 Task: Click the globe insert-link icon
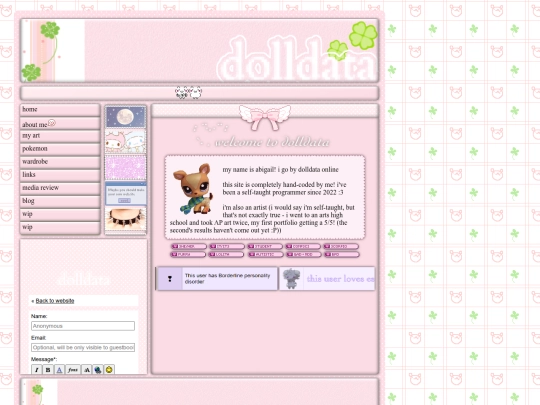(98, 370)
